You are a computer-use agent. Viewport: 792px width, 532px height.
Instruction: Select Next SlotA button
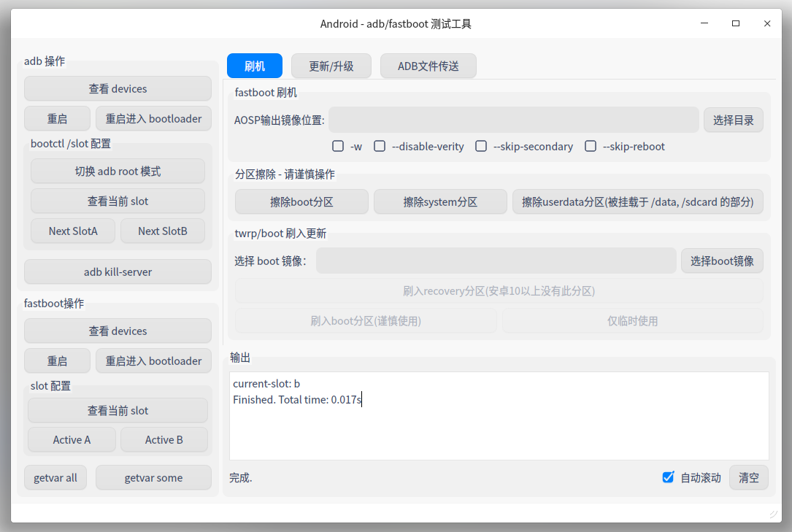click(72, 231)
